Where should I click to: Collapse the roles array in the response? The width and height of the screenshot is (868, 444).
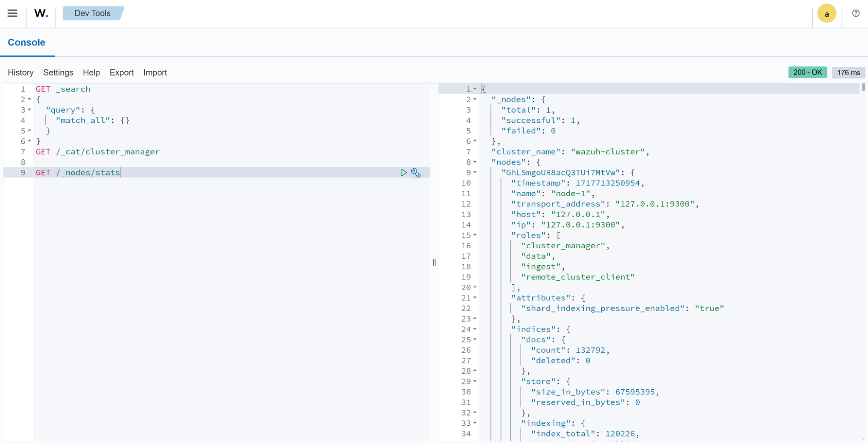pyautogui.click(x=475, y=235)
